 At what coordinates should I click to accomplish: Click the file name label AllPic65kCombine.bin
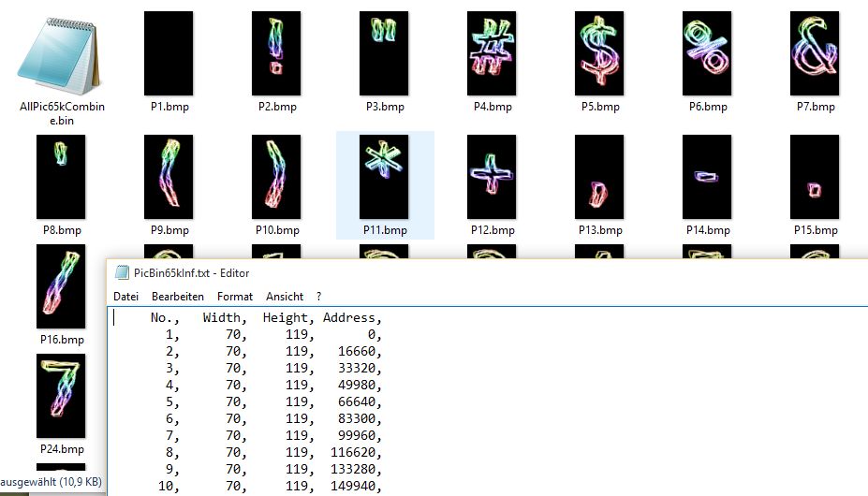[x=62, y=113]
